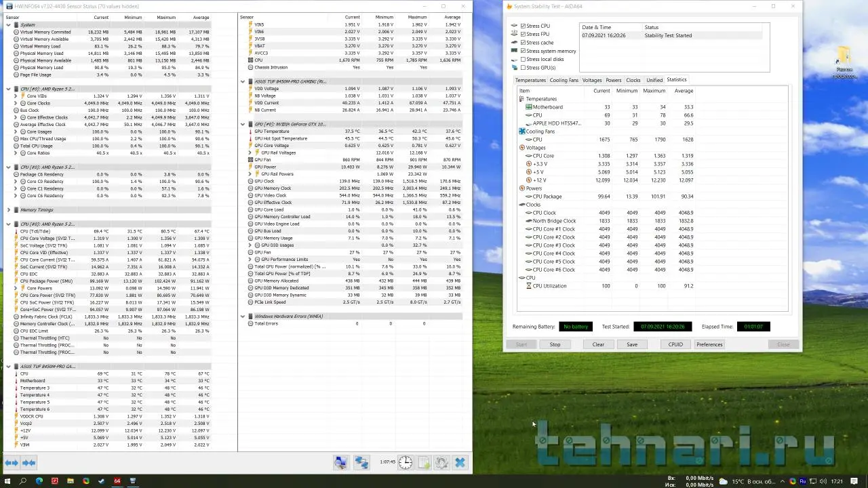Switch to the Temperatures tab in AIDA64
868x488 pixels.
click(530, 80)
